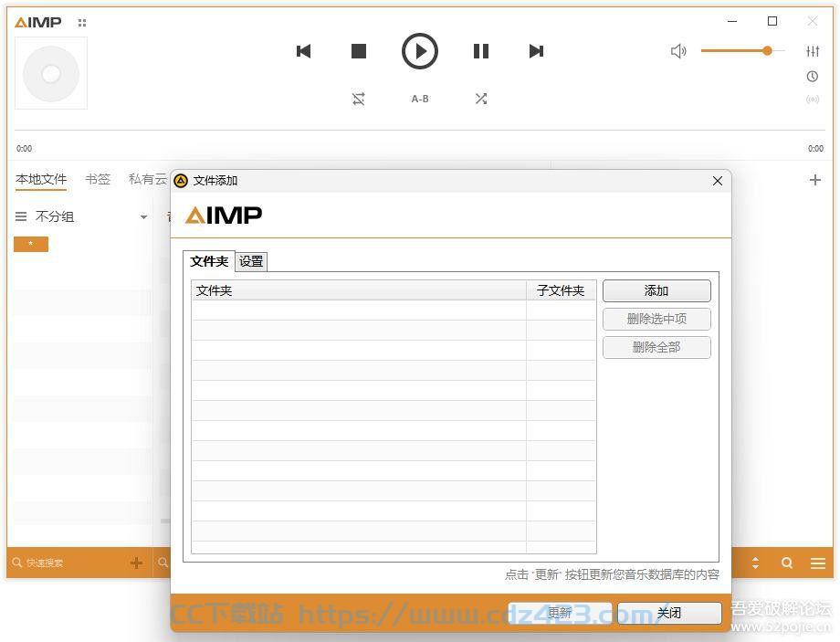
Task: Click the plus icon in the bottom left bar
Action: click(137, 563)
